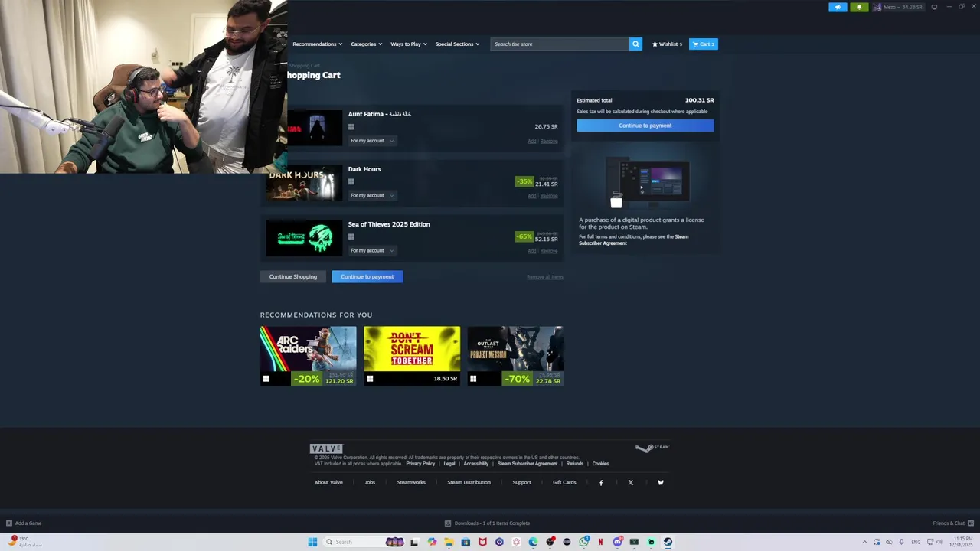Open the Aunt Fatima 'For my account' dropdown
The height and width of the screenshot is (551, 980).
tap(371, 141)
